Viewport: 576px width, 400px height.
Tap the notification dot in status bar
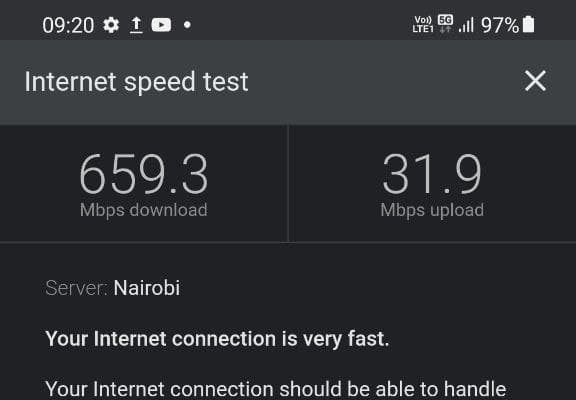tap(187, 25)
